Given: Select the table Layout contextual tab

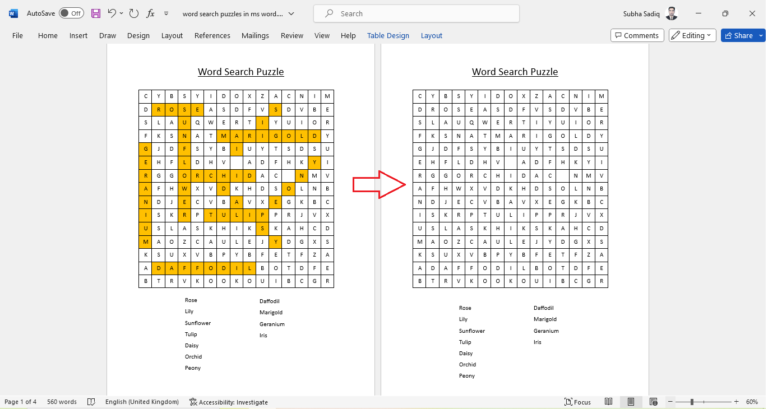Looking at the screenshot, I should (431, 35).
